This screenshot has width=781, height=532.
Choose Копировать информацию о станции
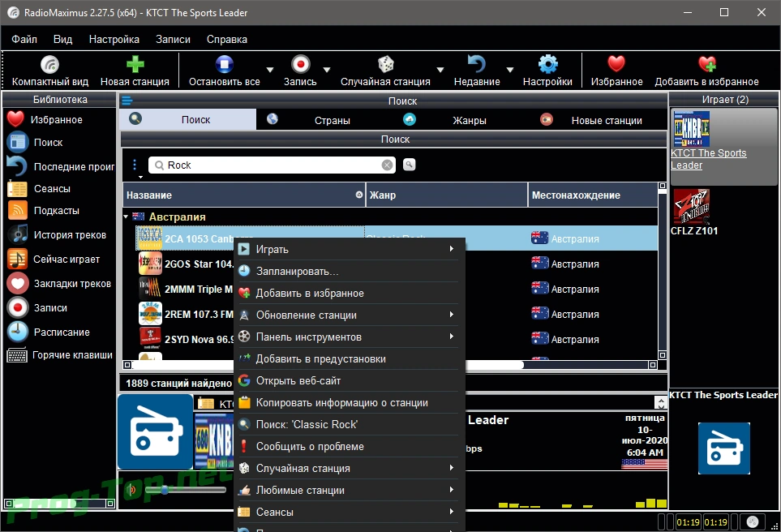(350, 403)
